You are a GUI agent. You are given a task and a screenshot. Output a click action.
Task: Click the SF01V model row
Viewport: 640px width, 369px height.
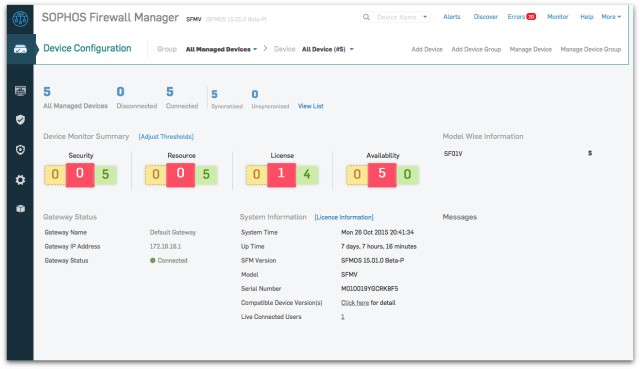[x=518, y=153]
